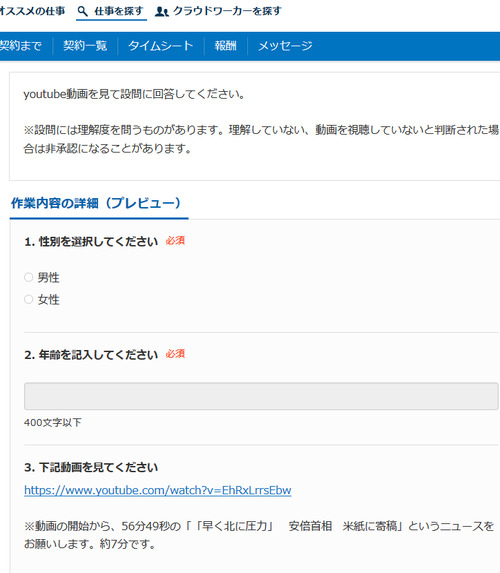Select the 作業内容の詳細（プレビュー） tab
This screenshot has height=573, width=500.
point(96,203)
